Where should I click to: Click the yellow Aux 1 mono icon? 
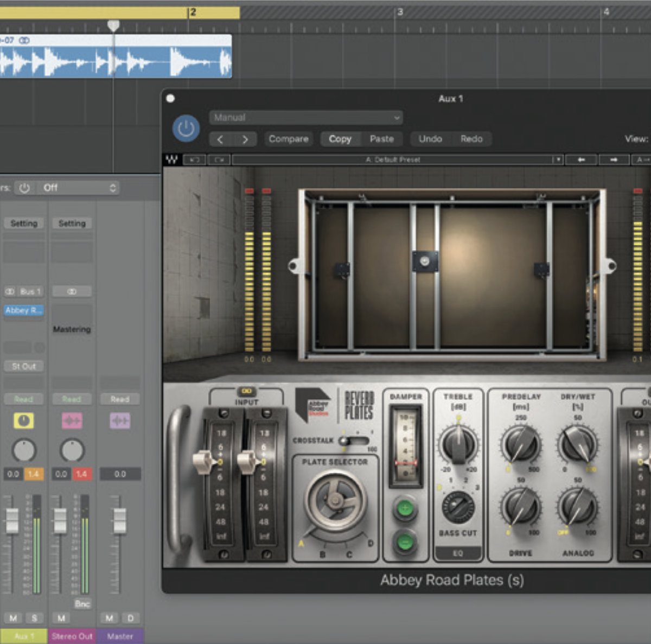tap(23, 420)
